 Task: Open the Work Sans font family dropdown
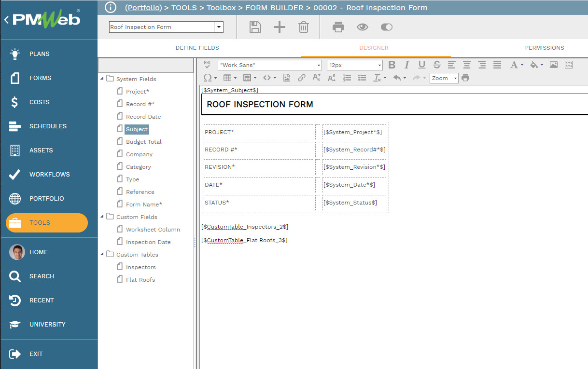[319, 65]
